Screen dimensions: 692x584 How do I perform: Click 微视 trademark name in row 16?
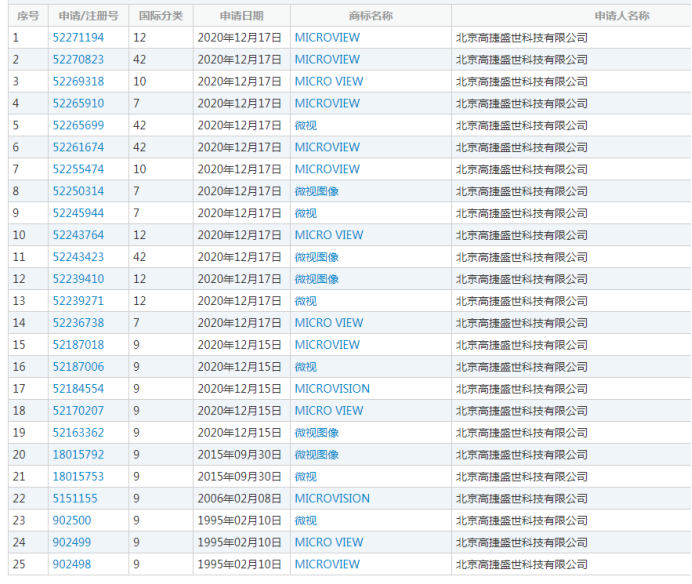[x=305, y=367]
